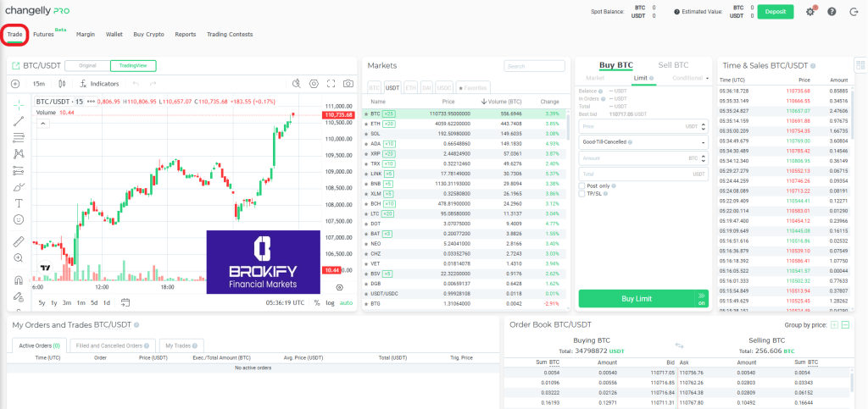Enable the Post only checkbox
868x409 pixels.
click(581, 185)
